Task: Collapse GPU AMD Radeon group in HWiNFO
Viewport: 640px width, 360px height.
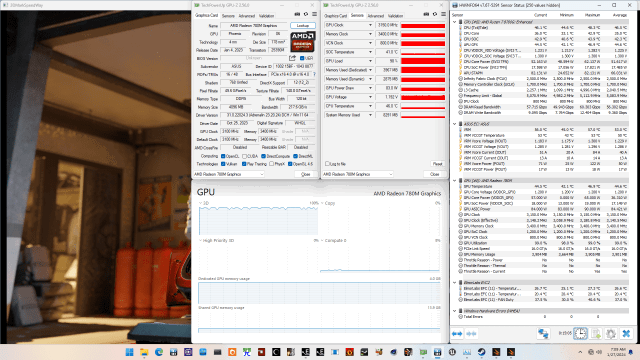Action: click(x=455, y=180)
